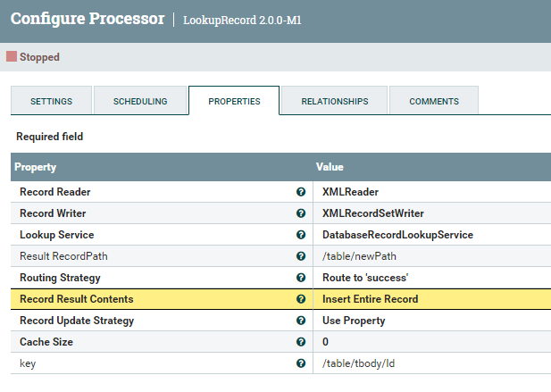Click help icon next to Record Reader
Screen dimensions: 551x392
tap(301, 192)
